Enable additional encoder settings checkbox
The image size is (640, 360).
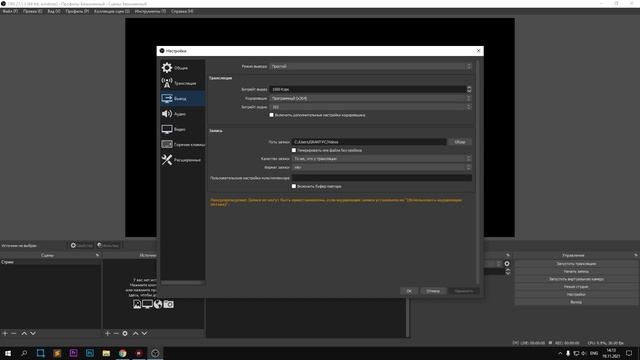(x=271, y=115)
